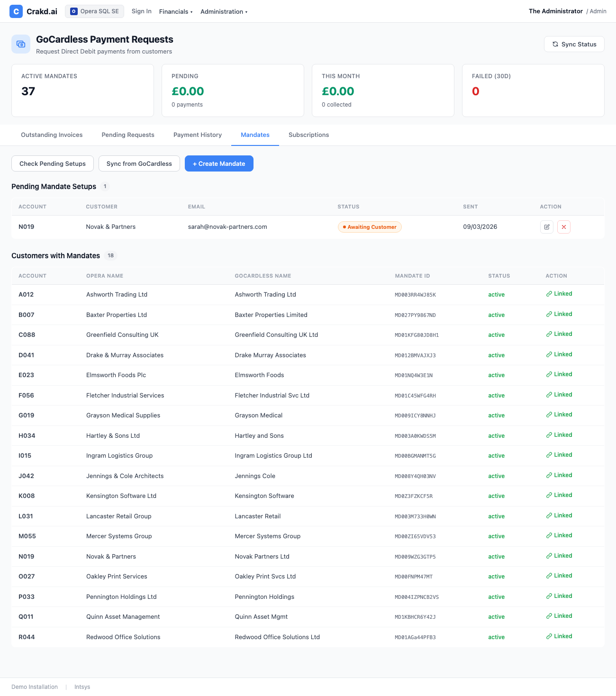Click the Linked icon for Redwood Office Solutions

coord(549,636)
